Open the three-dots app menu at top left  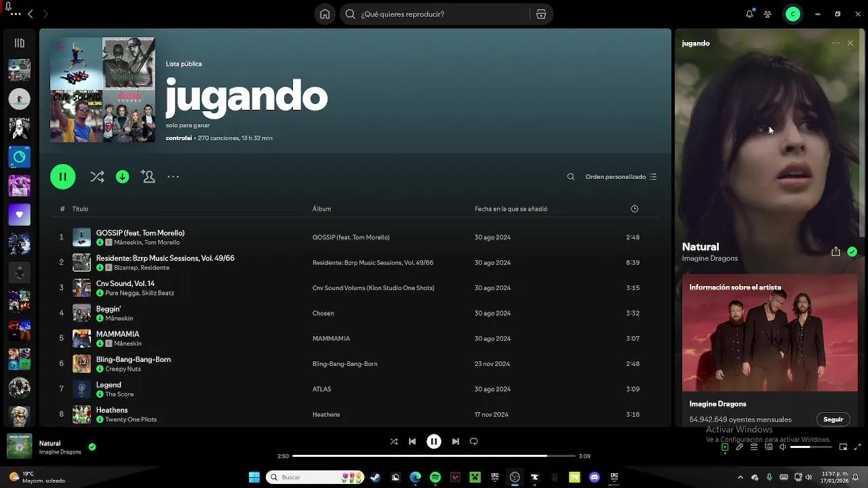[x=16, y=14]
